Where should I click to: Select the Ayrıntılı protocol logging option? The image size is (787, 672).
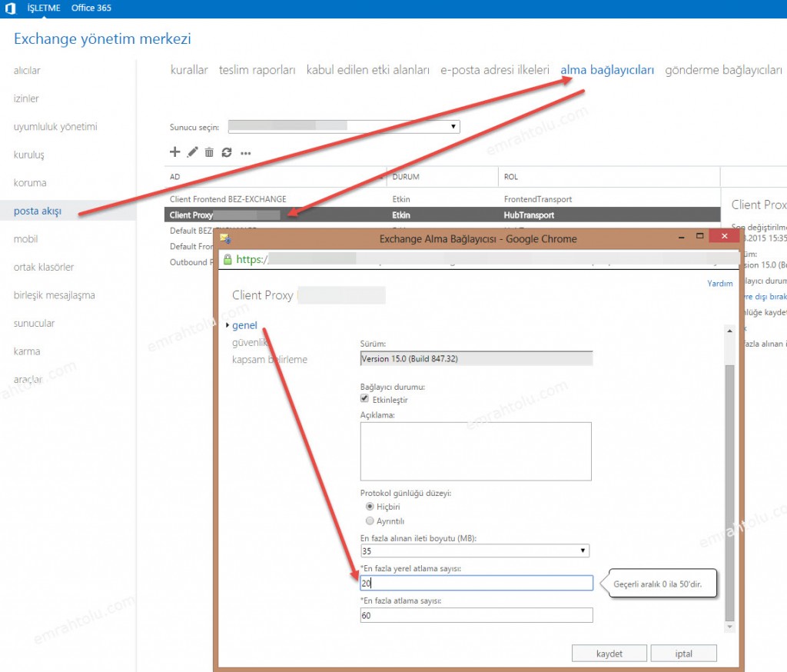[370, 521]
